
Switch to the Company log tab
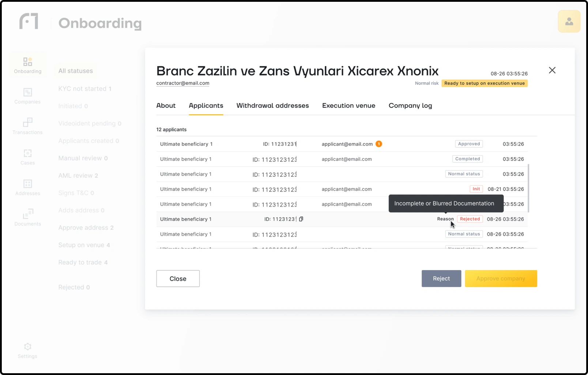[410, 105]
